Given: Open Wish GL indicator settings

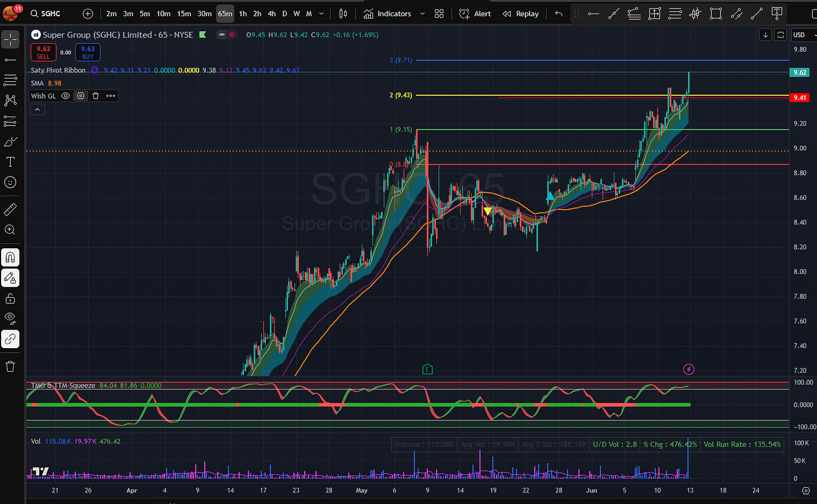Looking at the screenshot, I should point(81,96).
